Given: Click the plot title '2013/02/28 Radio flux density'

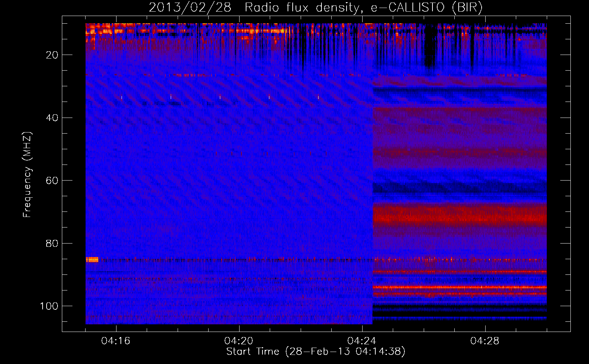Looking at the screenshot, I should [316, 7].
